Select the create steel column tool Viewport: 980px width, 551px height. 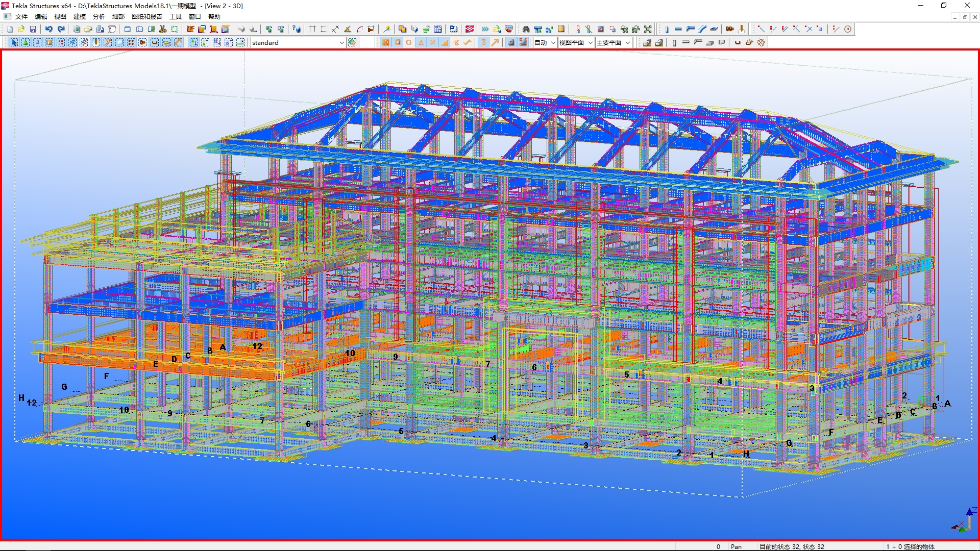667,29
